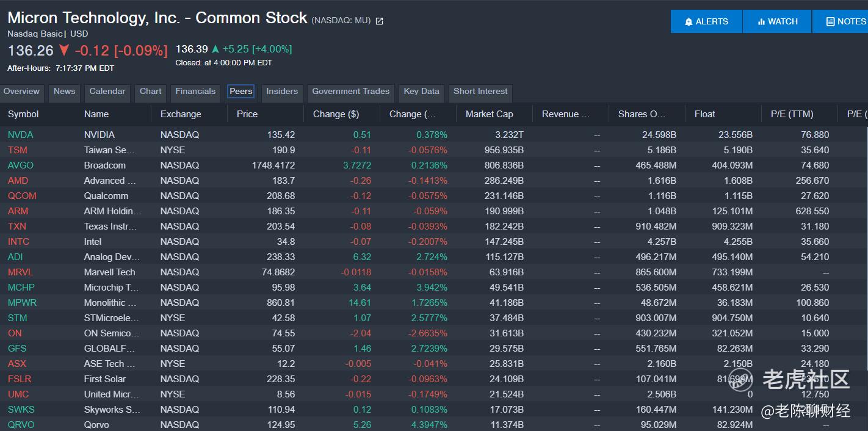
Task: Sort table by Market Cap column header
Action: 489,114
